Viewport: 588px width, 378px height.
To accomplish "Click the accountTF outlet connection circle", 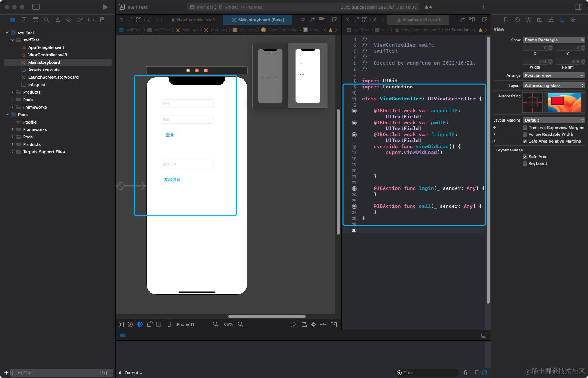I will (354, 111).
